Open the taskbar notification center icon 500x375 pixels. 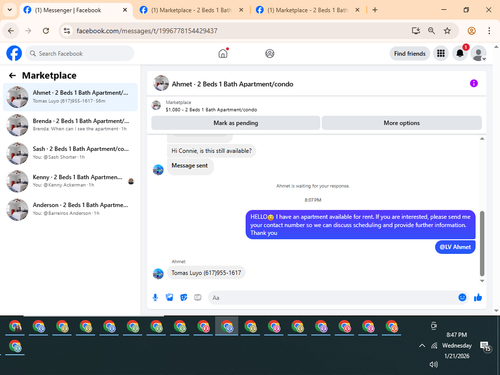[x=485, y=346]
